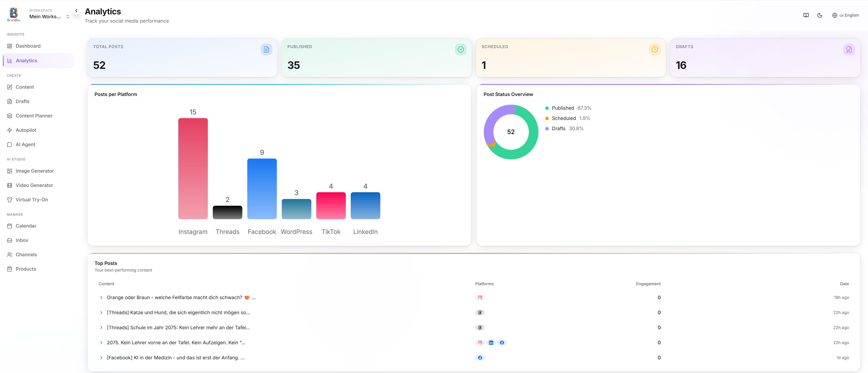Open Content Planner from the sidebar

tap(34, 116)
